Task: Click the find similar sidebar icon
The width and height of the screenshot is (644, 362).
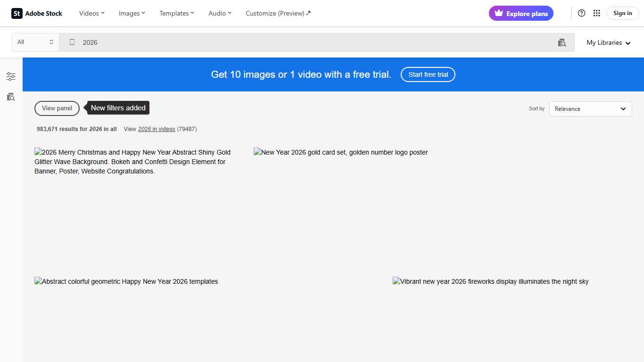Action: pos(11,97)
